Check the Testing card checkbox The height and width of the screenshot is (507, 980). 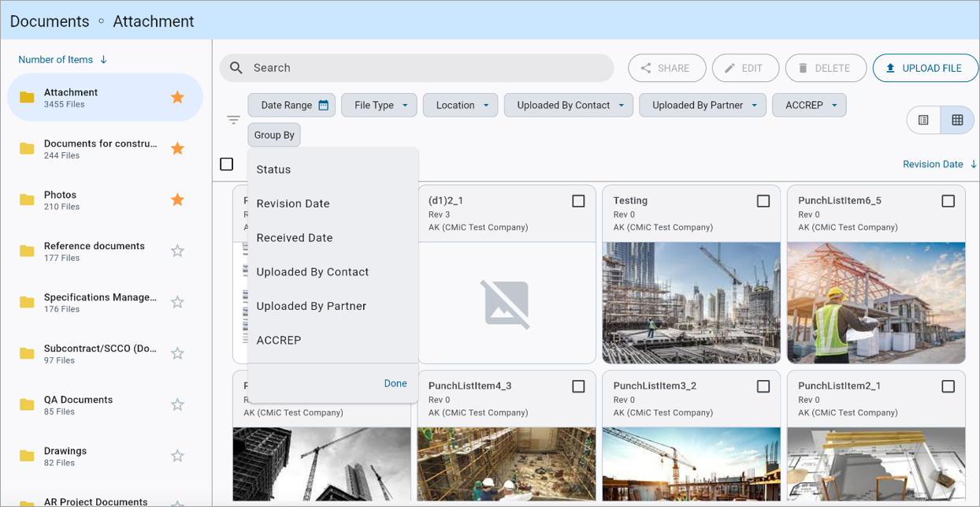(x=763, y=201)
